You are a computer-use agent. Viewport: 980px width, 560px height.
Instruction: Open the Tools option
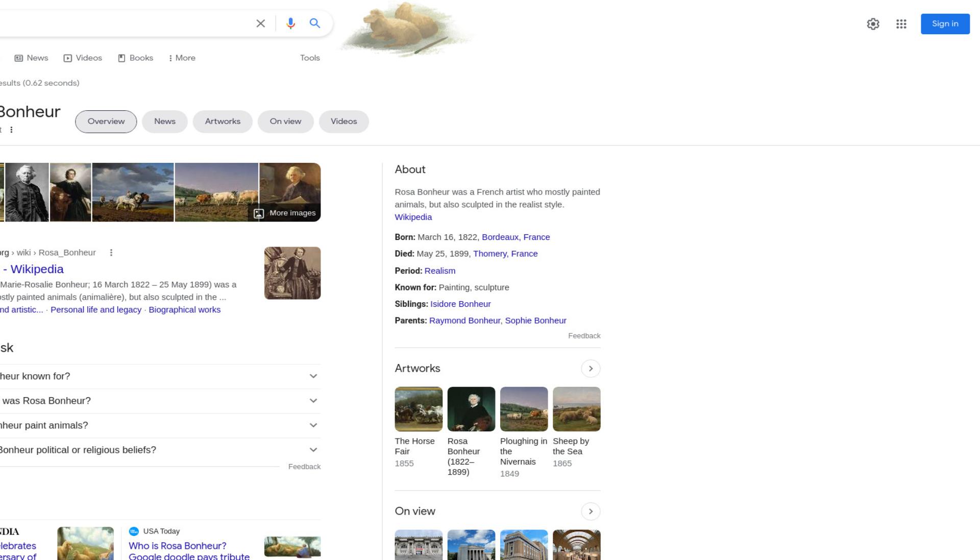tap(310, 58)
